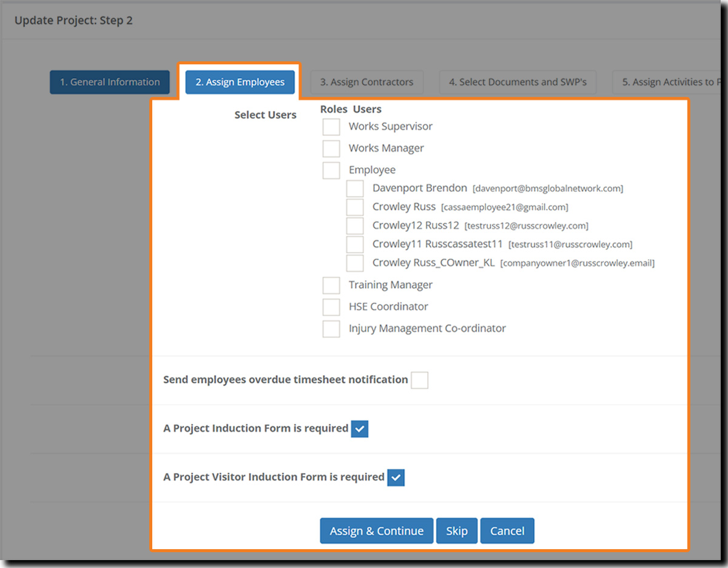Image resolution: width=728 pixels, height=568 pixels.
Task: Click the HSE Coordinator label
Action: [388, 306]
